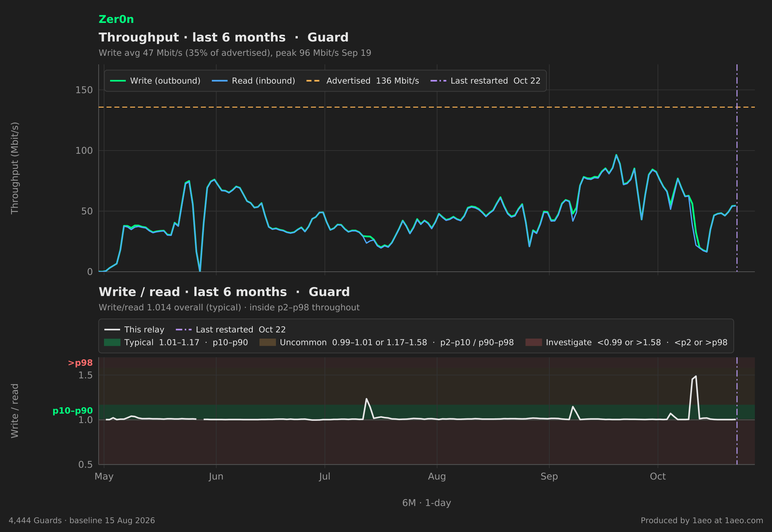
Task: Click the orange dashed advertised bandwidth line
Action: coord(427,107)
